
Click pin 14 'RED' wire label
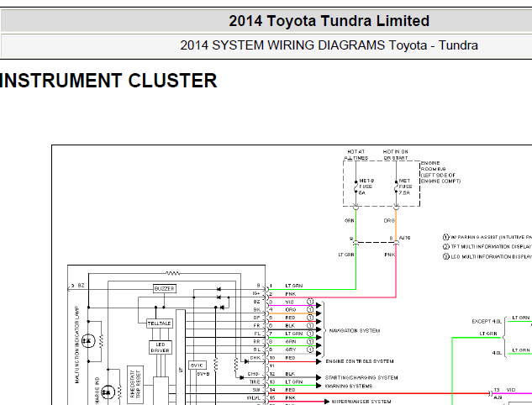point(290,390)
